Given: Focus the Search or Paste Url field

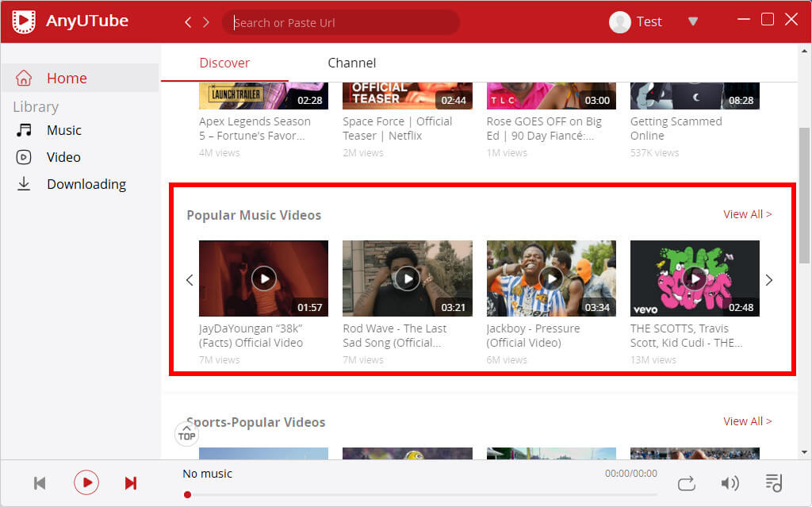Looking at the screenshot, I should coord(341,22).
